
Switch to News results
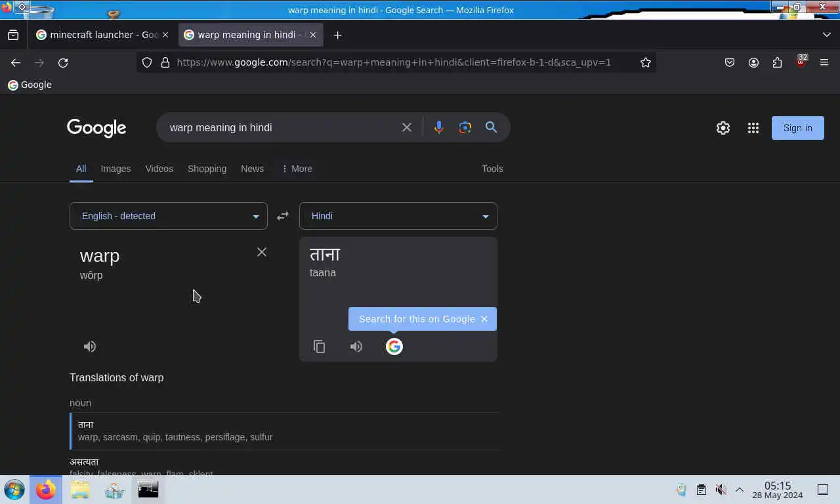(252, 169)
